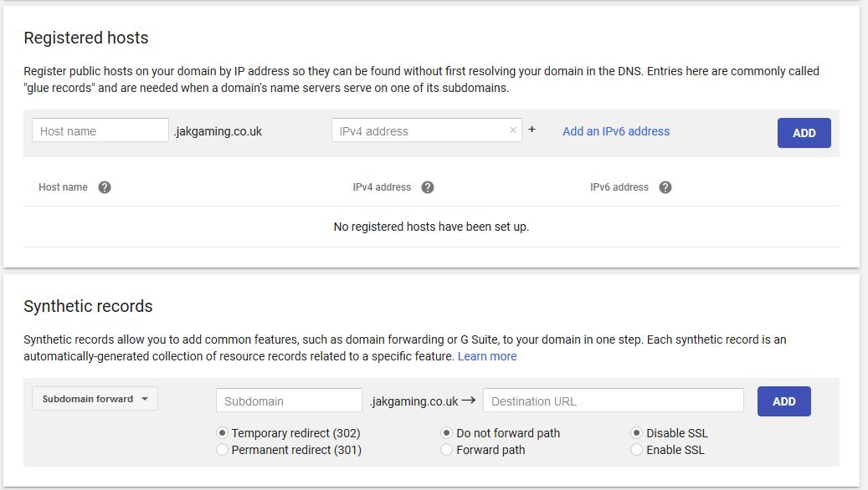Select Disable SSL radio button

coord(637,432)
